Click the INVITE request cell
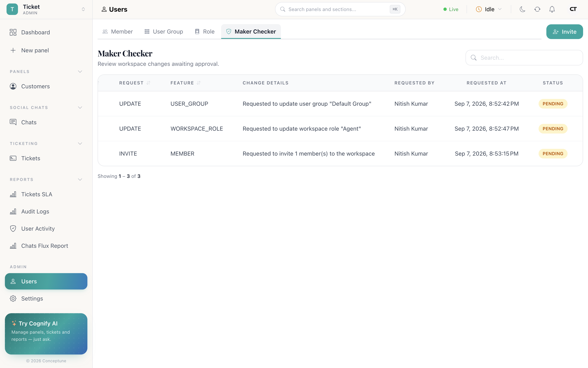The height and width of the screenshot is (368, 588). point(128,154)
